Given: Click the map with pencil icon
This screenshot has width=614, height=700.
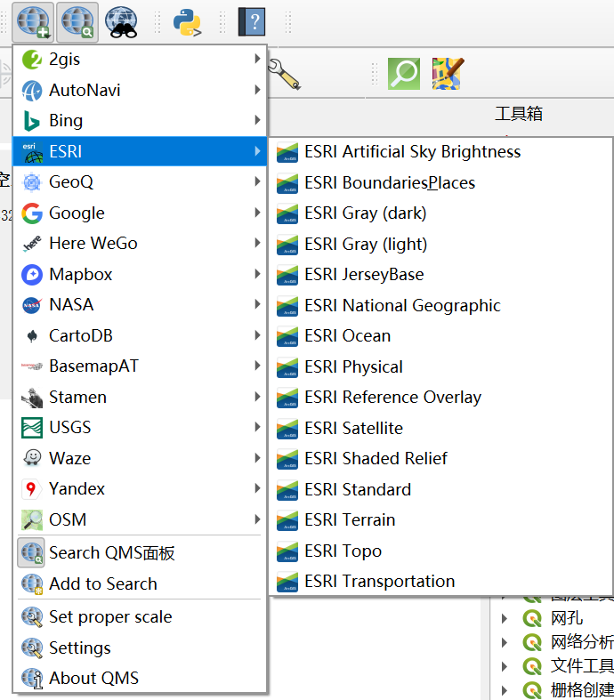Looking at the screenshot, I should coord(448,74).
